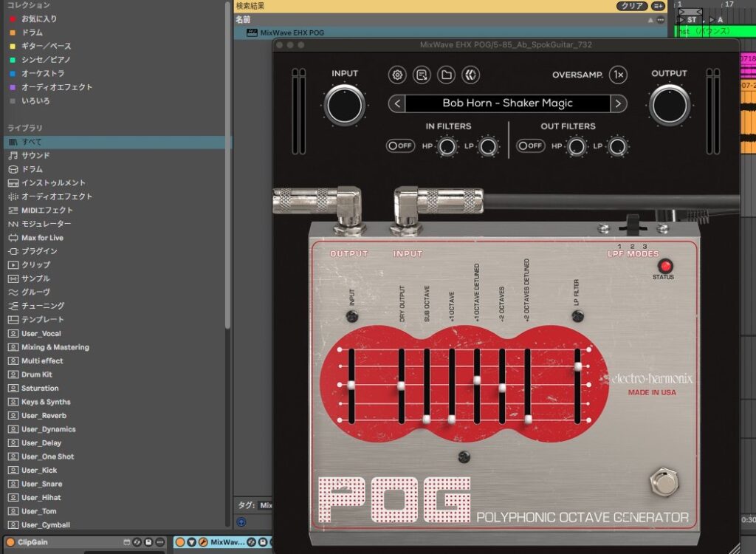Load the next preset with right arrow
This screenshot has width=756, height=554.
(618, 103)
